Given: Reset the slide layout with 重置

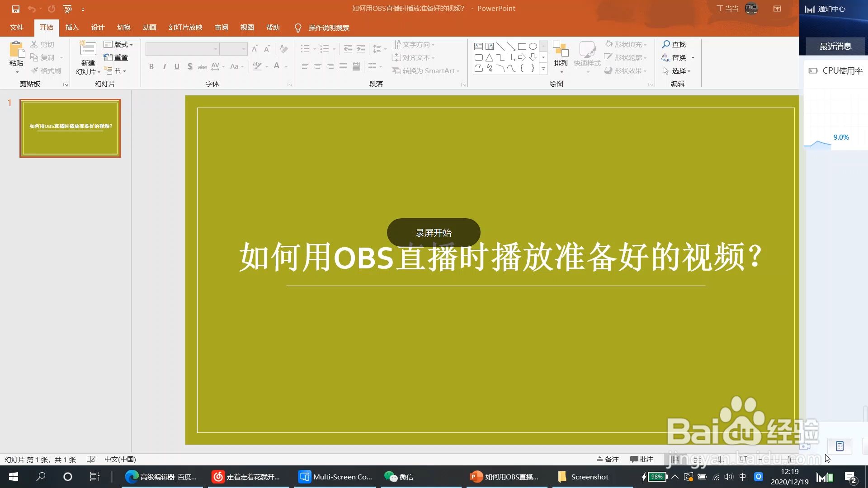Looking at the screenshot, I should click(116, 57).
